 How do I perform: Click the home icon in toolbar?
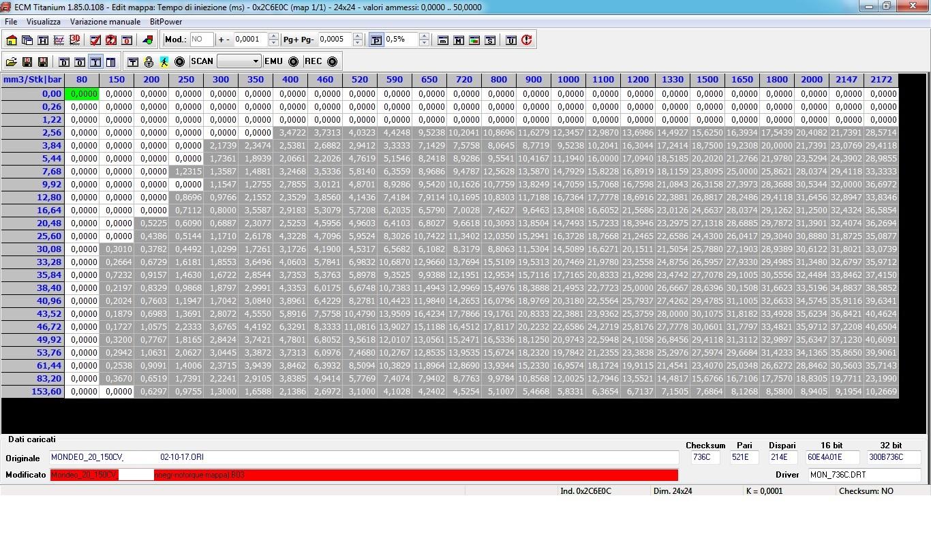(12, 40)
